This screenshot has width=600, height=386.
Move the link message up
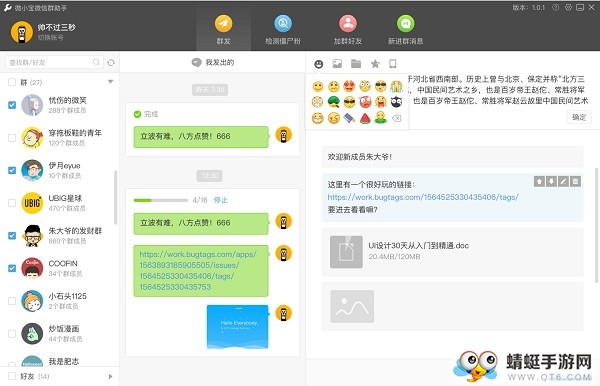[x=539, y=181]
